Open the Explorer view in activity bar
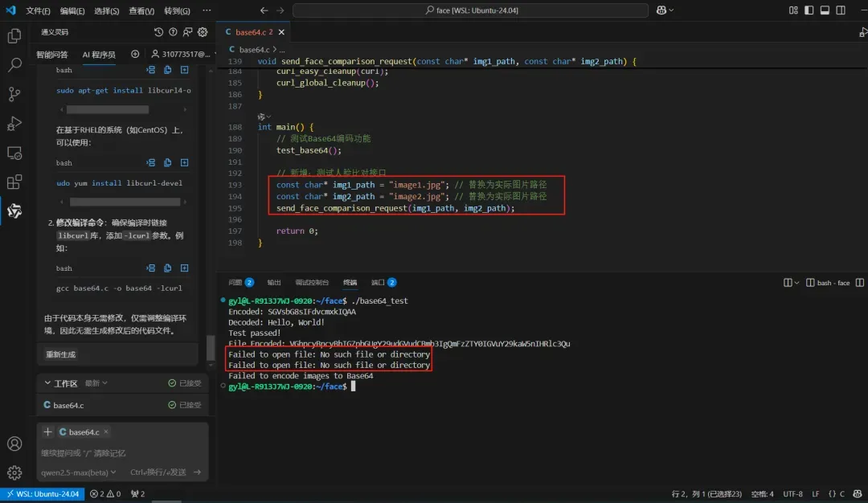 coord(14,36)
